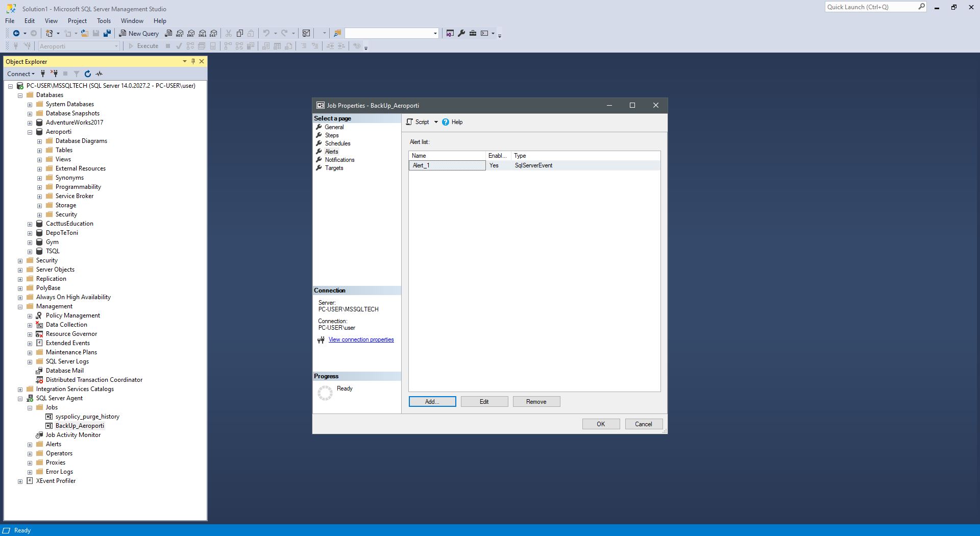This screenshot has height=536, width=980.
Task: Select the BackUp_Aeroporti job in tree
Action: click(80, 426)
